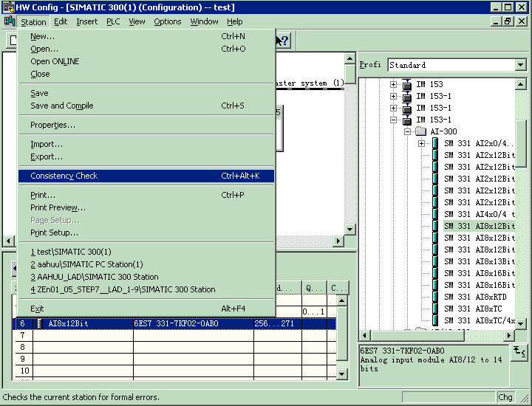
Task: Expand the first IM 153 tree node
Action: coord(394,85)
